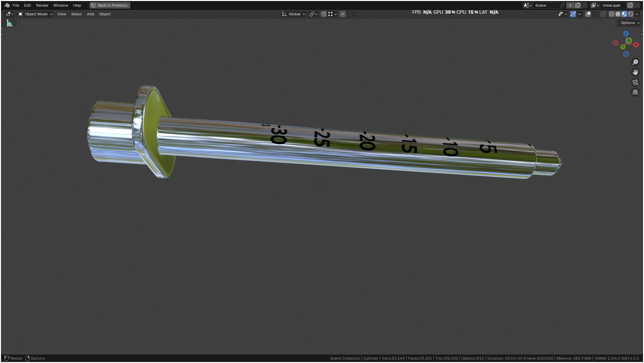Open the Edit menu

27,5
